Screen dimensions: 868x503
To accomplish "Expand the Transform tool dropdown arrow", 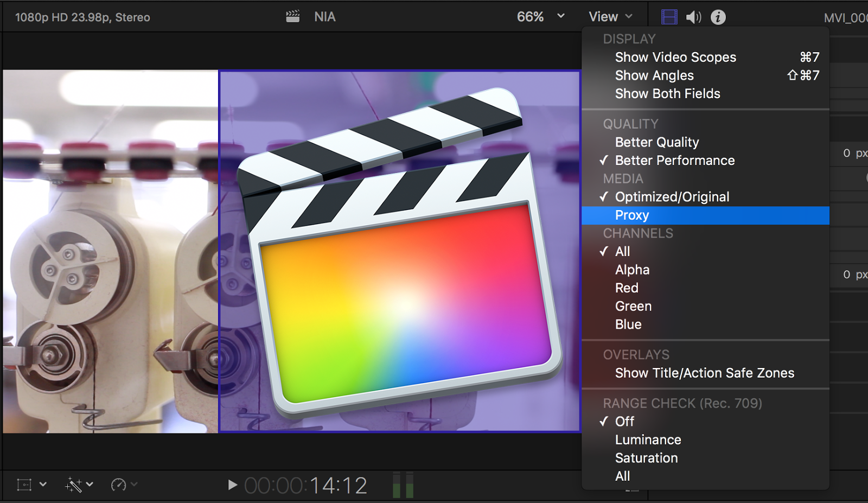I will 43,484.
